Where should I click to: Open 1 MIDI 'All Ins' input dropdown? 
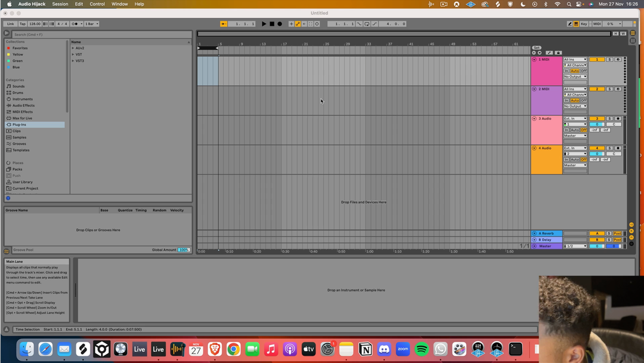coord(575,60)
